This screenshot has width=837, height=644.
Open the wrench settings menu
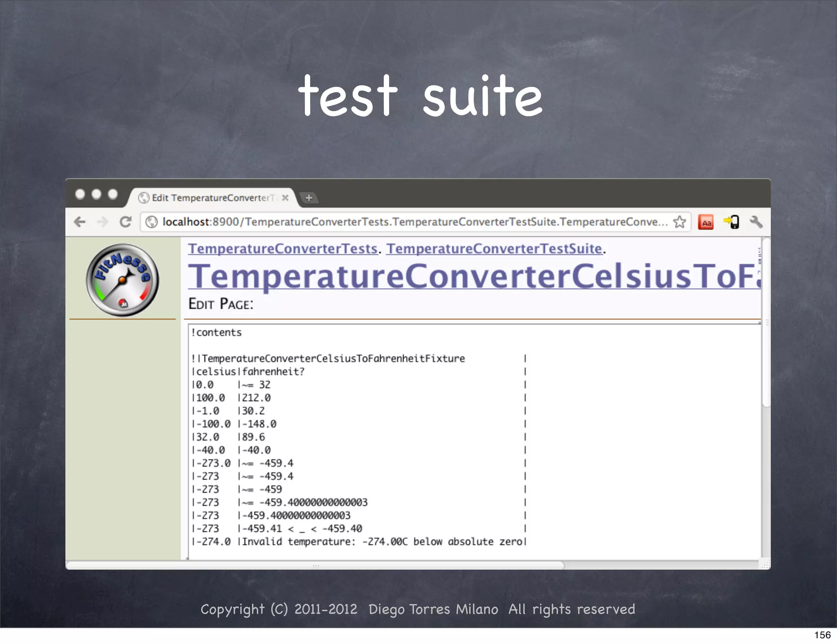[756, 222]
